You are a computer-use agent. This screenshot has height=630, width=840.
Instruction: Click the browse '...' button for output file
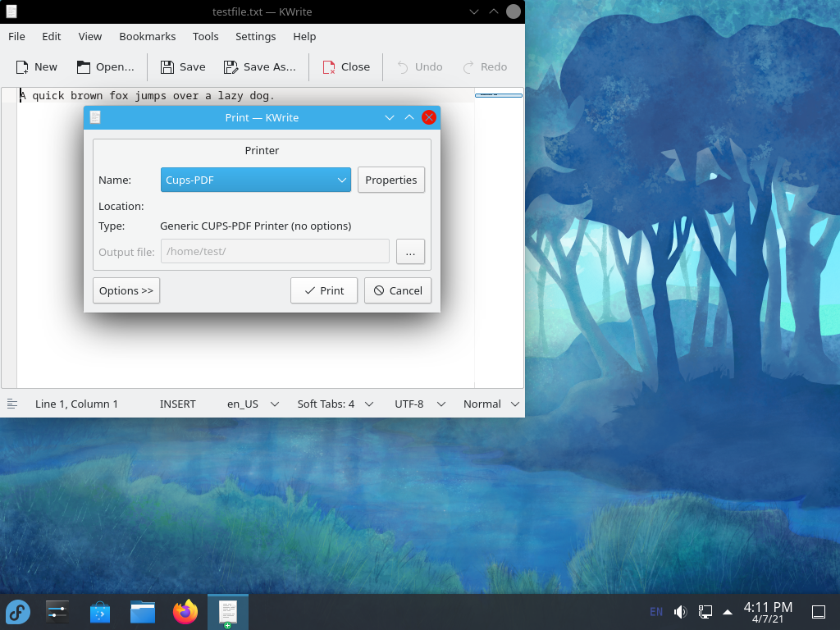tap(410, 251)
